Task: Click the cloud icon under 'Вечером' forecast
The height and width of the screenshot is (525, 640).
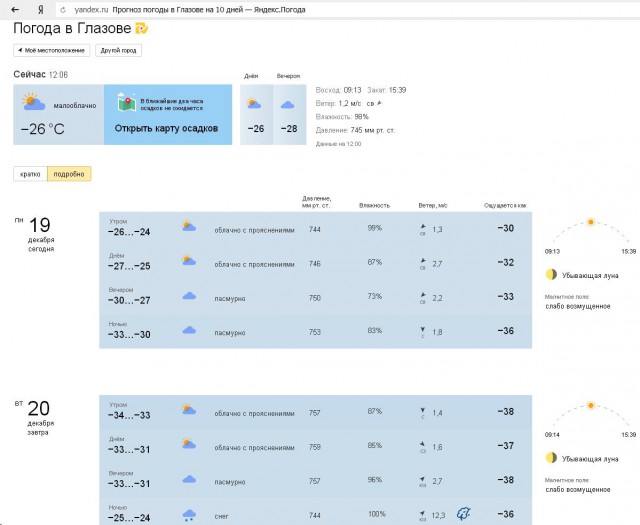Action: click(288, 104)
